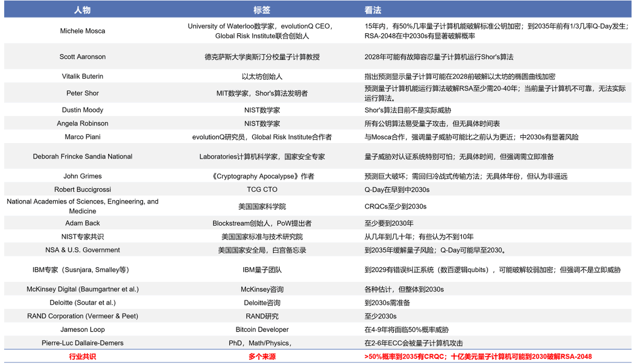Screen dimensions: 636x364
Task: Click Deloitte (Soutar et al.) cell
Action: 83,303
